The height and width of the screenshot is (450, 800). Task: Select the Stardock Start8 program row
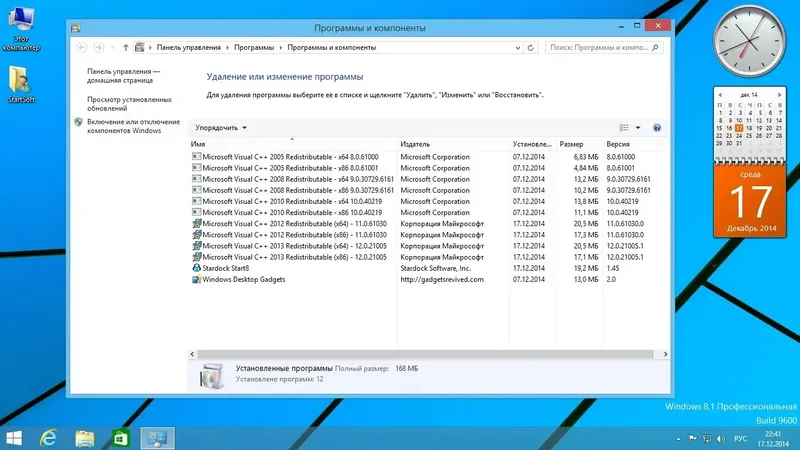[x=428, y=268]
